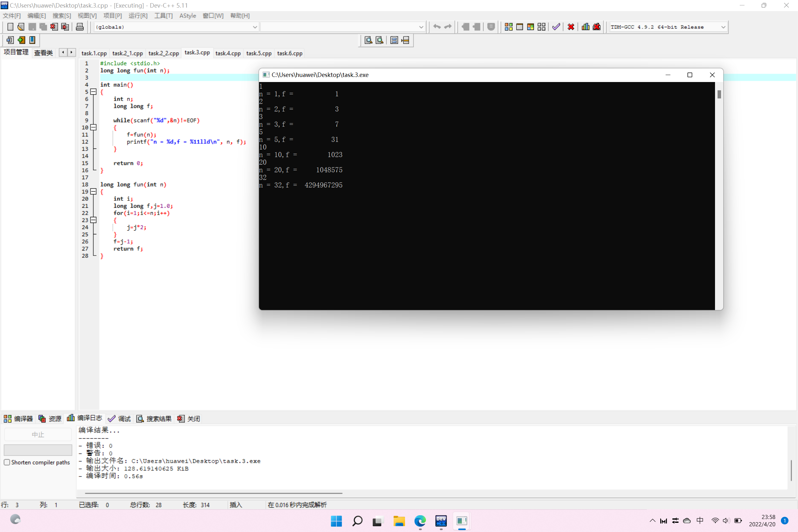
Task: Click the first Find magnifier icon
Action: pyautogui.click(x=368, y=41)
